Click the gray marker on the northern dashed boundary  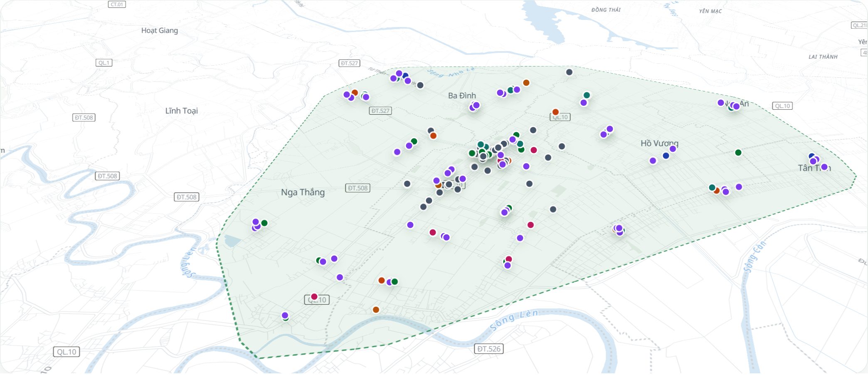(570, 72)
